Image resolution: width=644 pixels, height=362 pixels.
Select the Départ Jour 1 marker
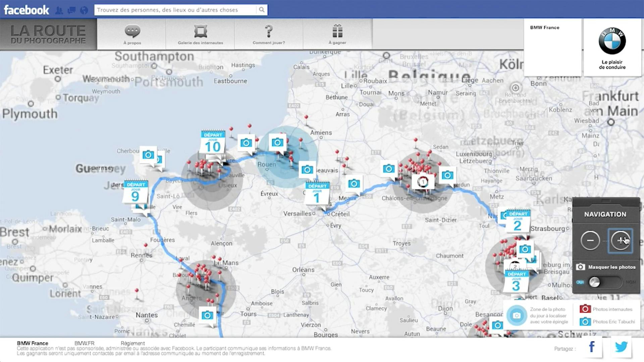pos(317,194)
